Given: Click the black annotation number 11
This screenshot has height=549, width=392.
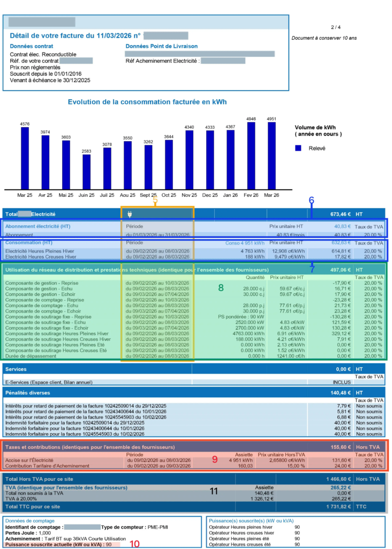Looking at the screenshot, I should click(x=214, y=491).
